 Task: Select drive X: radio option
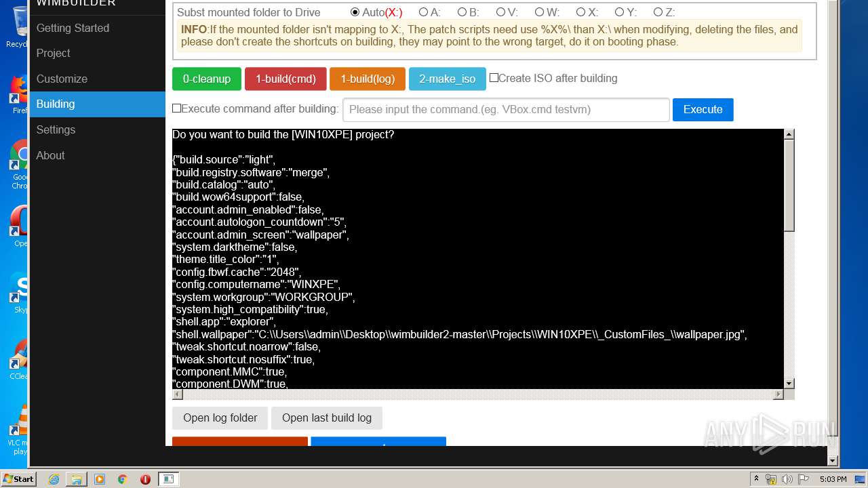[580, 12]
